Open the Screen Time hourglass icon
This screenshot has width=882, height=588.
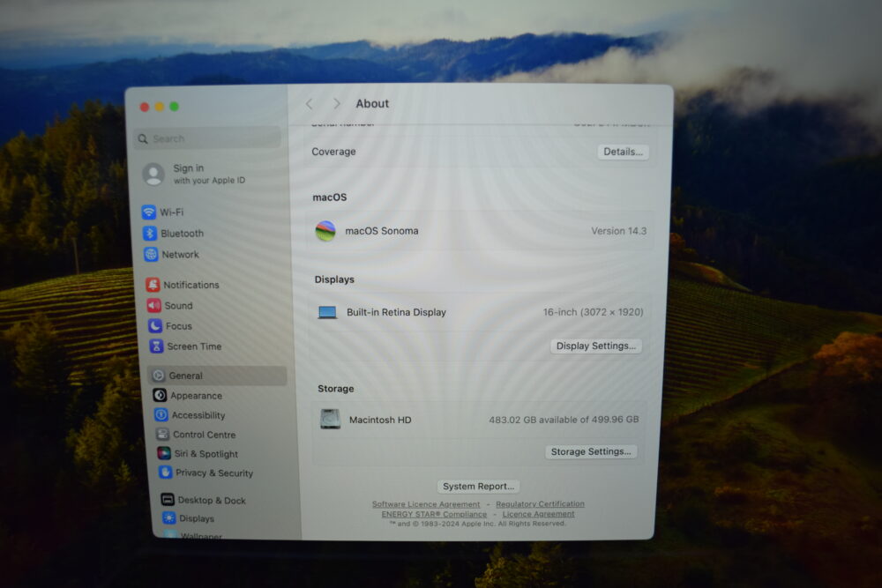coord(156,346)
